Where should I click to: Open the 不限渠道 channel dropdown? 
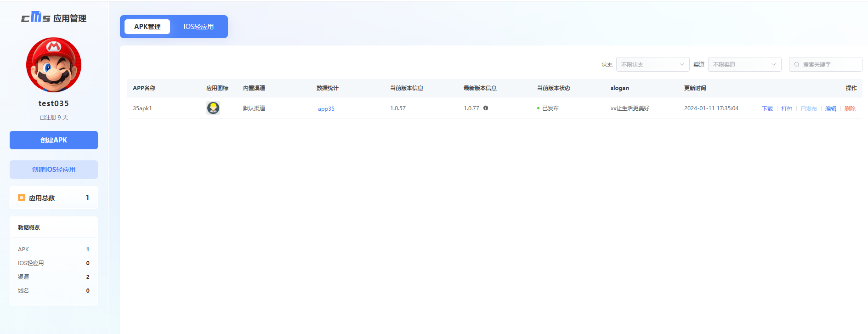pos(745,64)
